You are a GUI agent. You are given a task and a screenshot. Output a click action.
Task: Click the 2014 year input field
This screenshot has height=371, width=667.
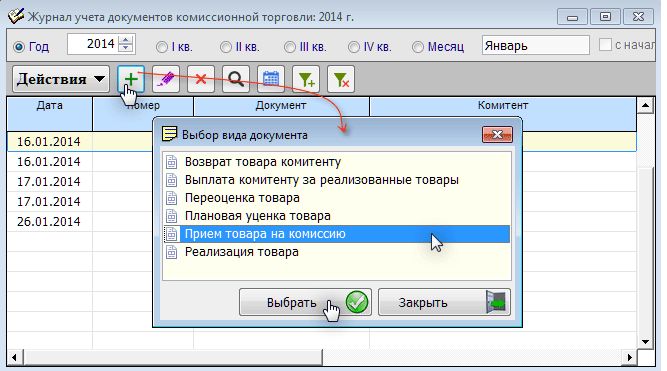[x=93, y=44]
